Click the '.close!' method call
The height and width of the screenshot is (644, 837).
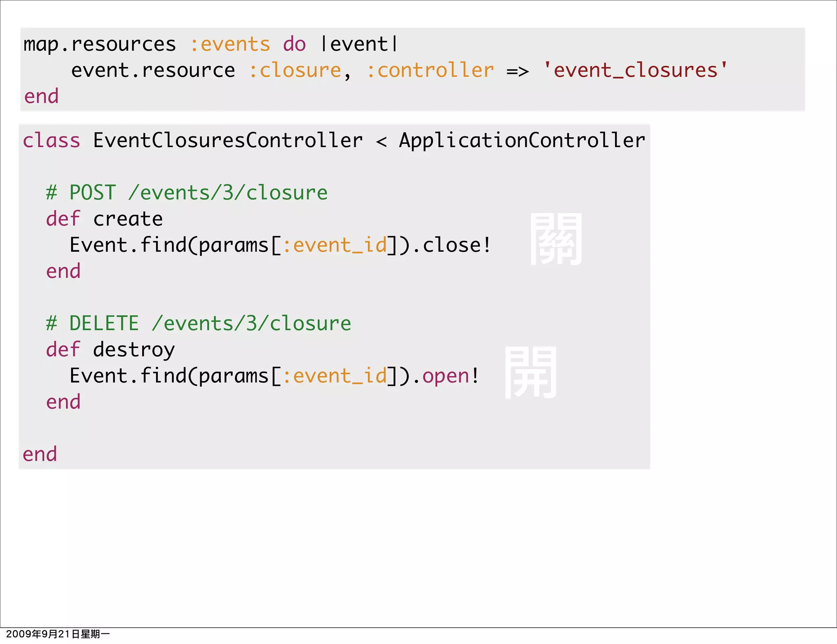click(452, 245)
